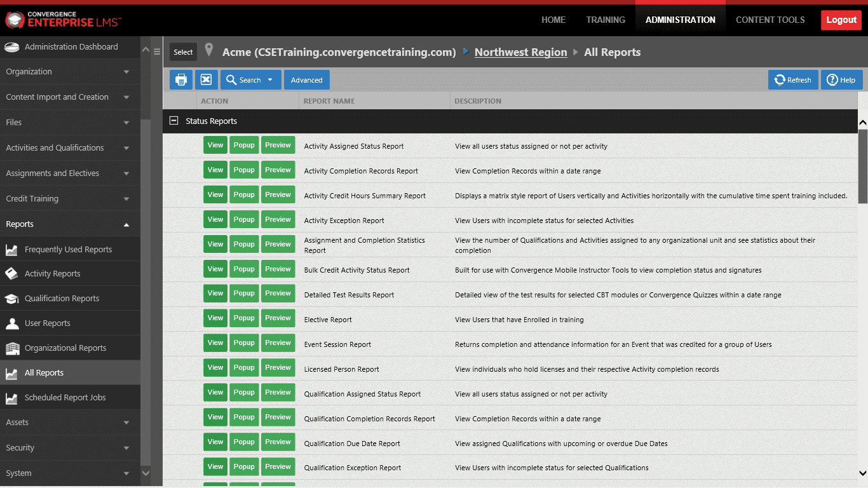868x488 pixels.
Task: Open the Northwest Region breadcrumb link
Action: pyautogui.click(x=520, y=52)
